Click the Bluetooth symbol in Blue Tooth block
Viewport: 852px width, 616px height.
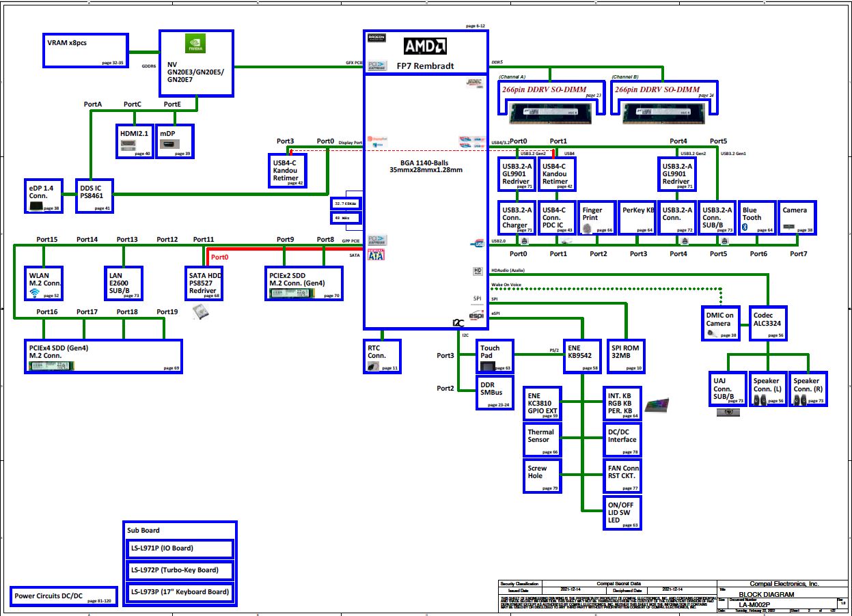[745, 226]
